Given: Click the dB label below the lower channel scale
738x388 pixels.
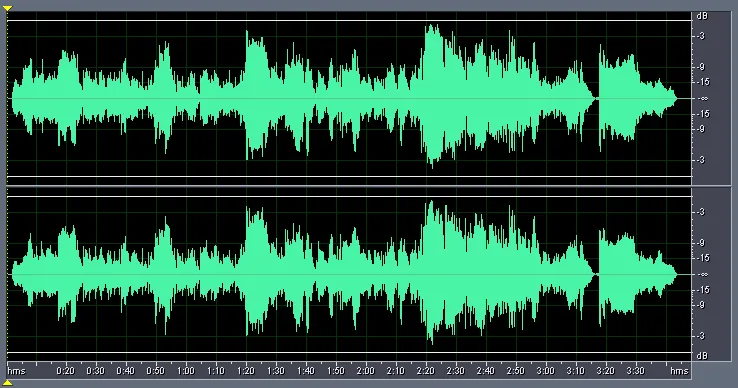Looking at the screenshot, I should point(702,356).
